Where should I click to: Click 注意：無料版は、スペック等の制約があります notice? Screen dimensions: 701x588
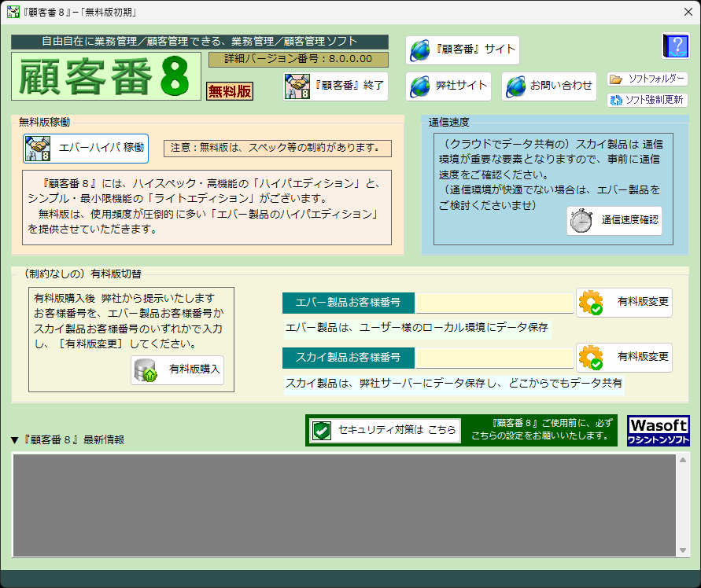(277, 149)
